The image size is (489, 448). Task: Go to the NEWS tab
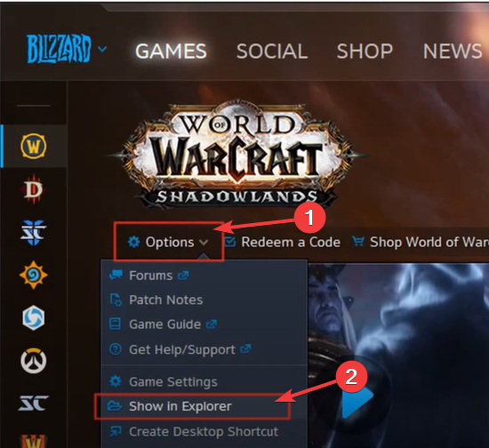coord(453,52)
